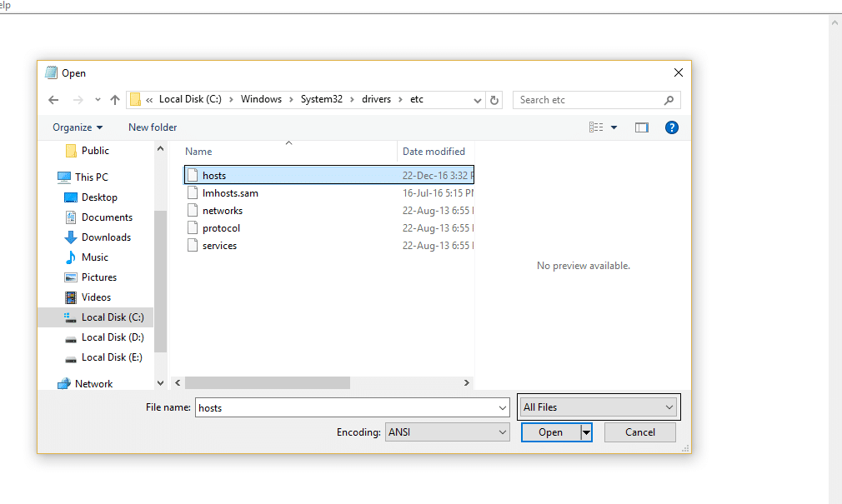The height and width of the screenshot is (504, 842).
Task: Open the Encoding ANSI dropdown
Action: [x=448, y=432]
